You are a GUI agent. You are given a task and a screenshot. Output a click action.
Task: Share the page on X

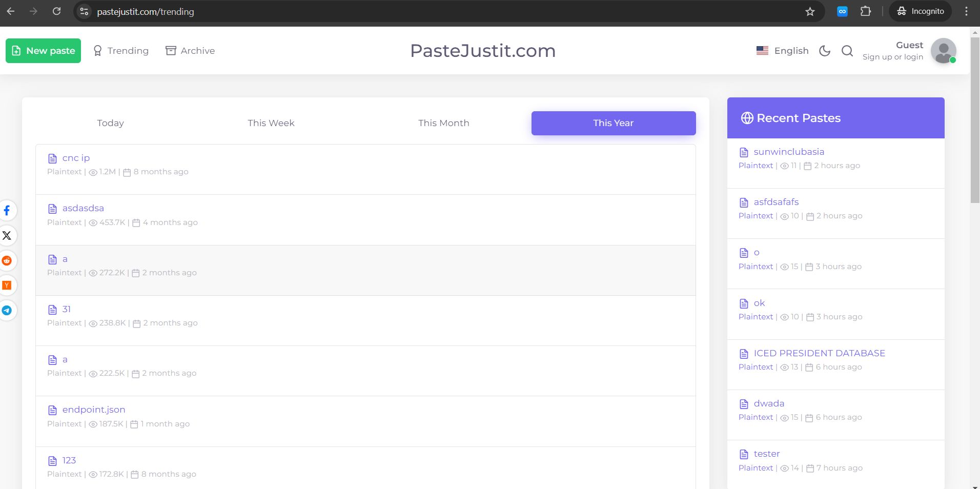(x=7, y=235)
